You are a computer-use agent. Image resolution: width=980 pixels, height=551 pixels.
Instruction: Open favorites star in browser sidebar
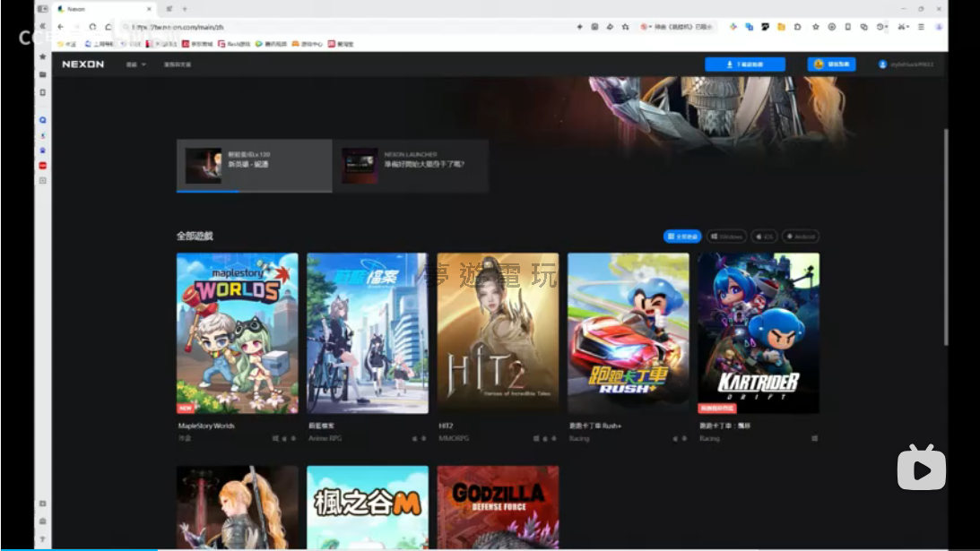pos(42,56)
